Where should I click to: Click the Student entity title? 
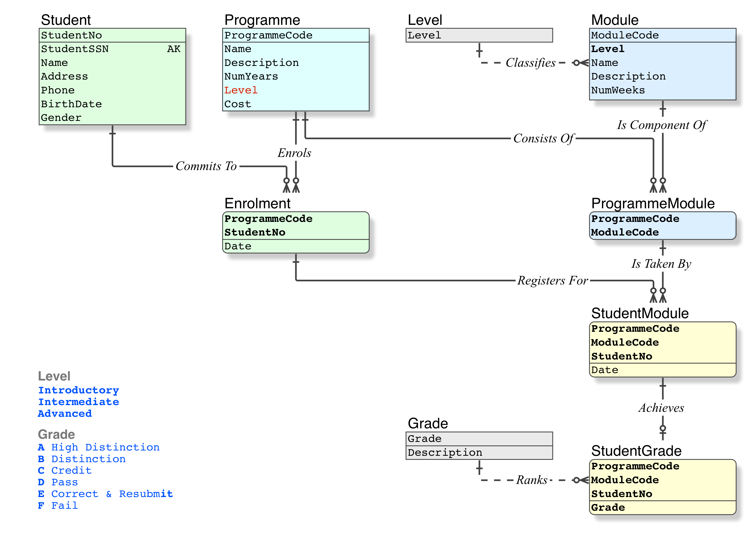pyautogui.click(x=66, y=20)
